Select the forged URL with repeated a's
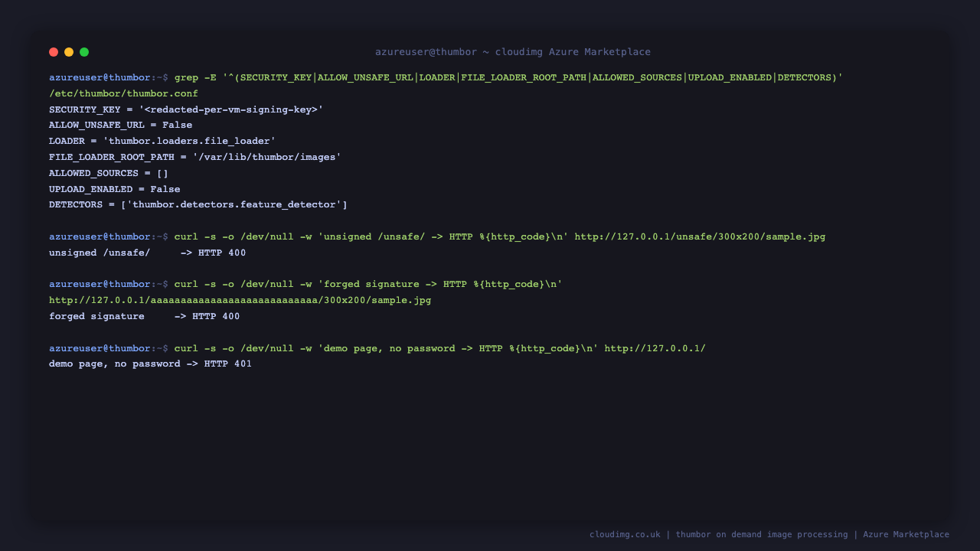 (240, 300)
